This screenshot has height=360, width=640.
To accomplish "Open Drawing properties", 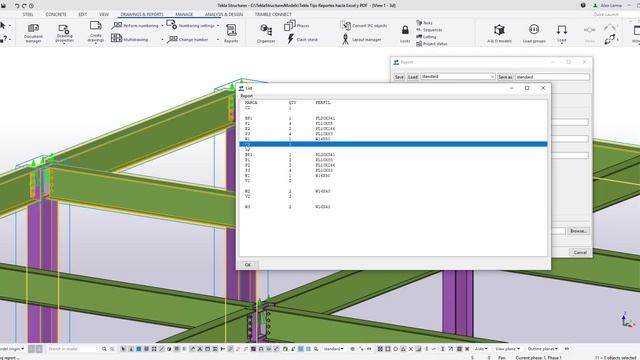I will click(64, 33).
